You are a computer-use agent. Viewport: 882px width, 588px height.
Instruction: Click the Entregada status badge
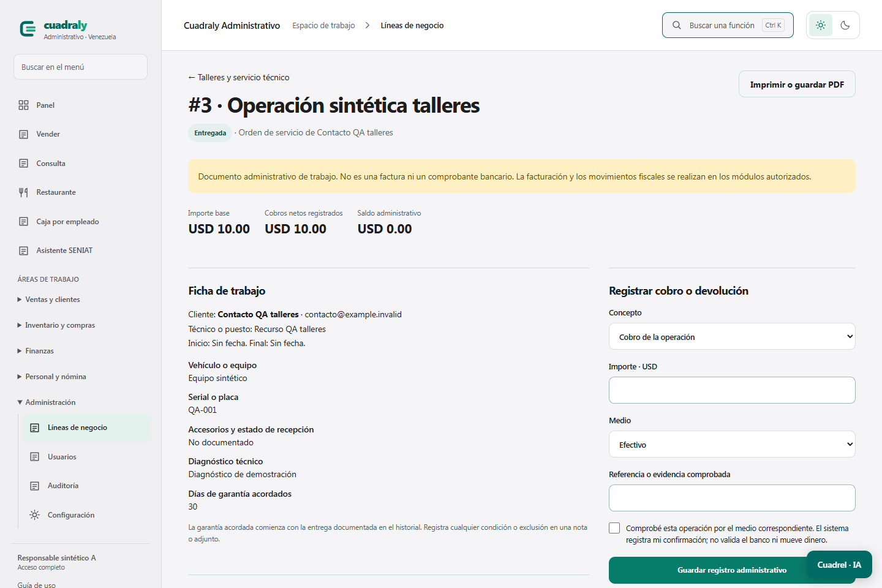[210, 133]
